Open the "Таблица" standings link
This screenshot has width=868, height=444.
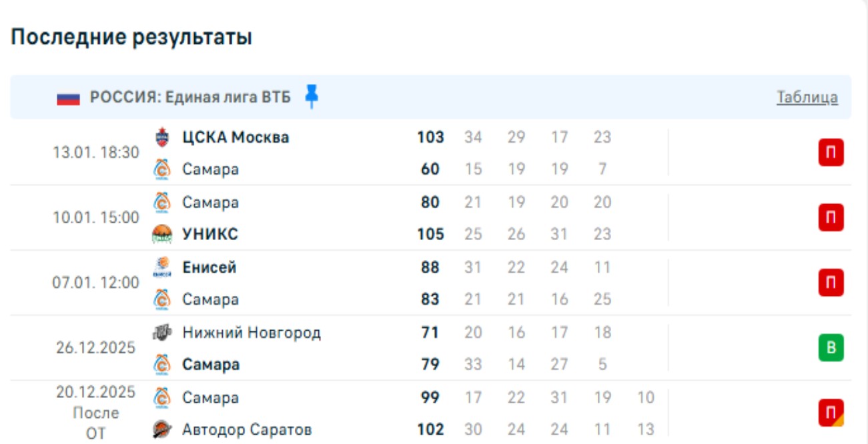pyautogui.click(x=807, y=97)
